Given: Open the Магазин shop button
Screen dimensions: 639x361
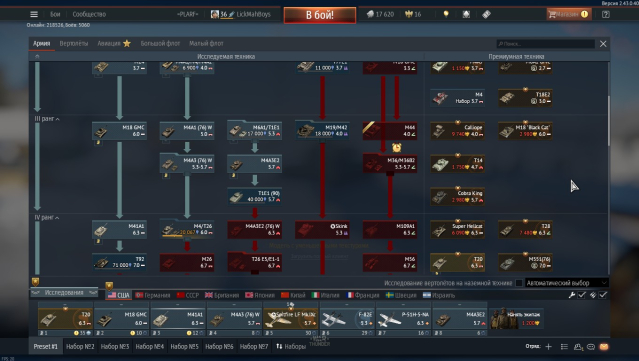Looking at the screenshot, I should [569, 14].
